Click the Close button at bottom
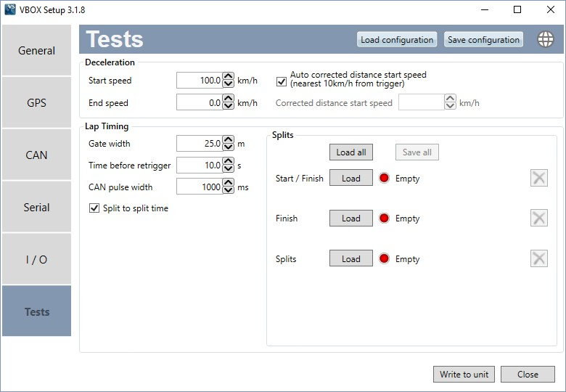The image size is (566, 392). [528, 375]
